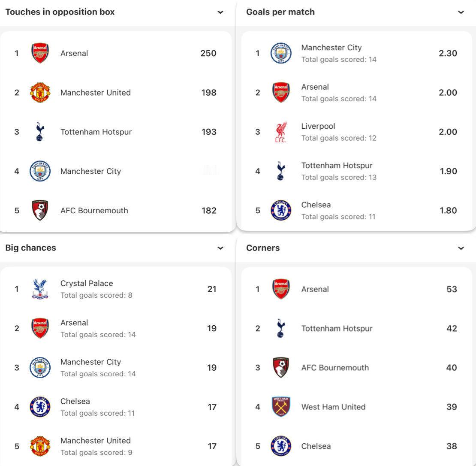This screenshot has width=476, height=466.
Task: Select AFC Bournemouth row in Touches list
Action: pyautogui.click(x=94, y=210)
